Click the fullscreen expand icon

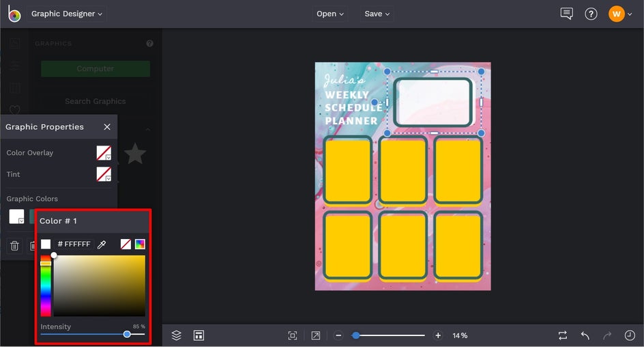pos(315,335)
